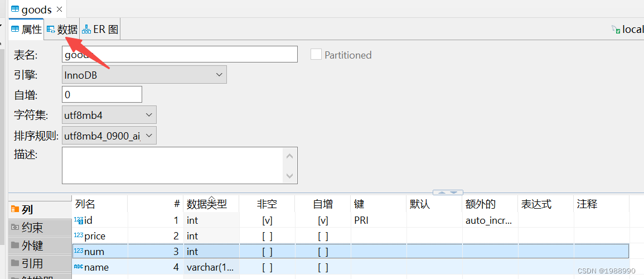Click the price numeric type icon
644x279 pixels.
pyautogui.click(x=79, y=235)
